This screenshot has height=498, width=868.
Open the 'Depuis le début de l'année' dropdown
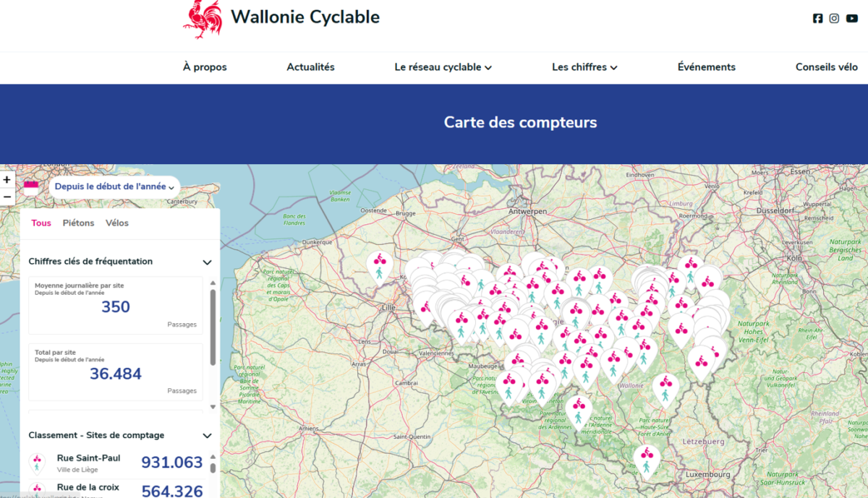tap(113, 186)
